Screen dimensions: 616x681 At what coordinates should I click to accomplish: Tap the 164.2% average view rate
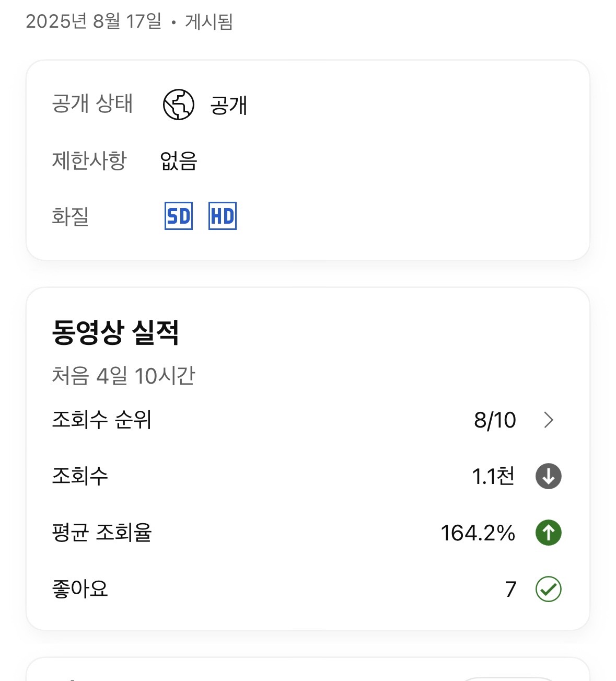point(478,533)
